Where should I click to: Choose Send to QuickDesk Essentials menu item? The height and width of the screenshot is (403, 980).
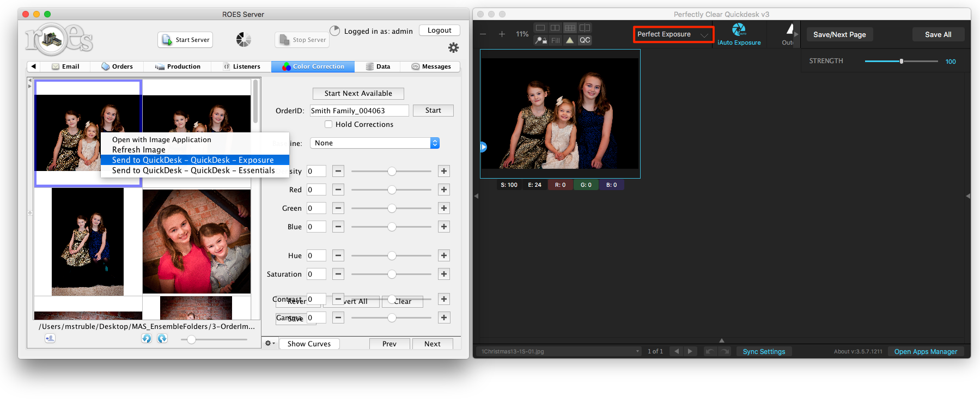193,170
